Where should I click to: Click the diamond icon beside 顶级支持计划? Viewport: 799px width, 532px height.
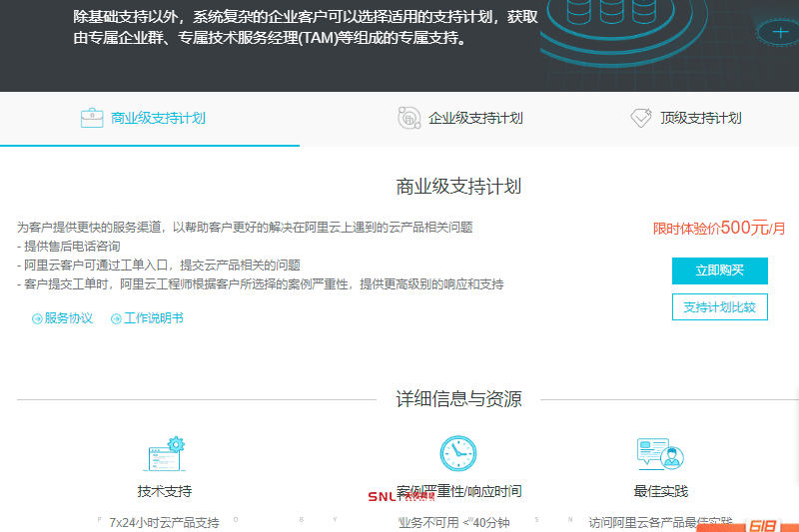click(641, 118)
